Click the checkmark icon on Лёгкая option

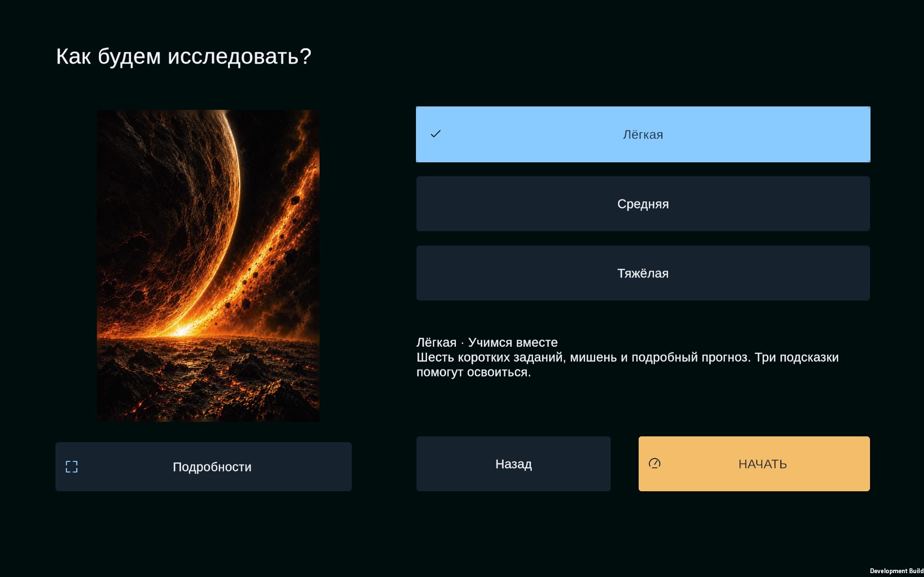click(436, 134)
